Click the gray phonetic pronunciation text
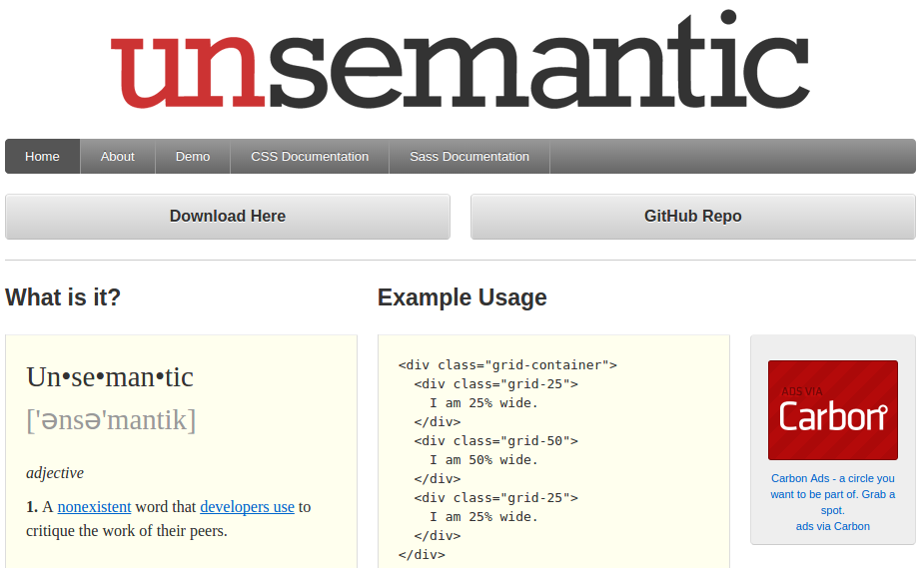The height and width of the screenshot is (568, 924). click(x=111, y=420)
